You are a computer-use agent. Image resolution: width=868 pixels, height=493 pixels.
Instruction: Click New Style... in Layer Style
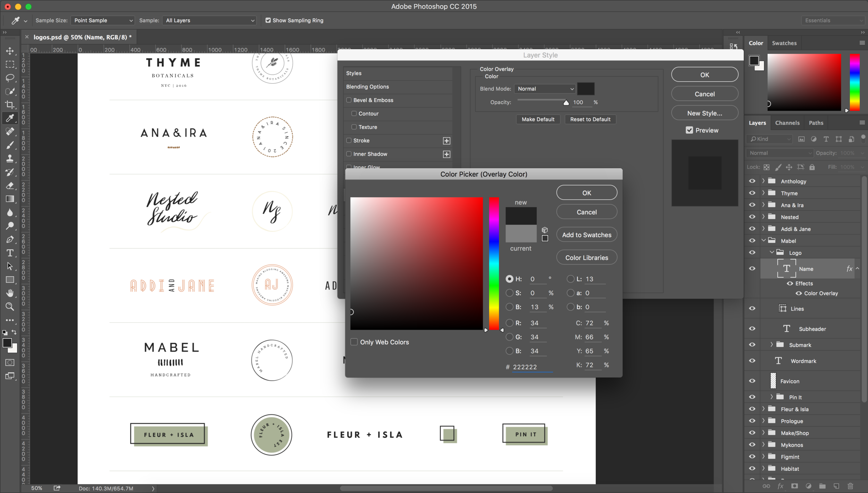point(704,113)
